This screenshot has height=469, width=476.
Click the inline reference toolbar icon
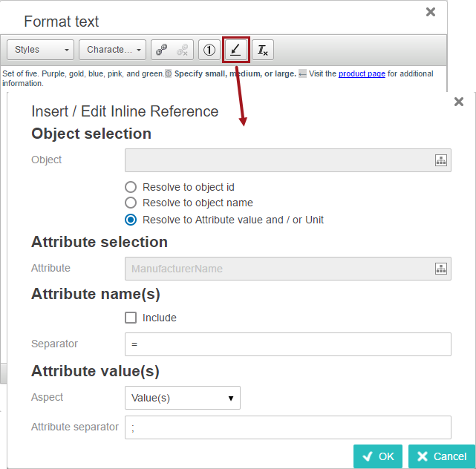(235, 50)
